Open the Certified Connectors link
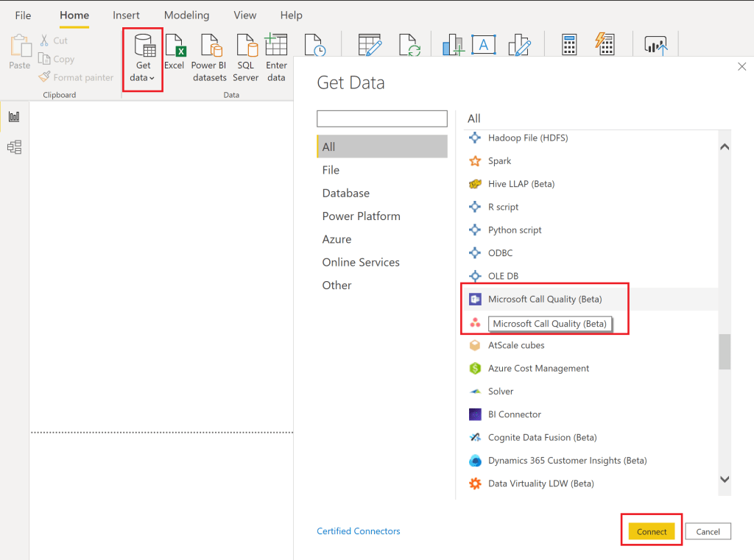This screenshot has width=754, height=560. (359, 531)
